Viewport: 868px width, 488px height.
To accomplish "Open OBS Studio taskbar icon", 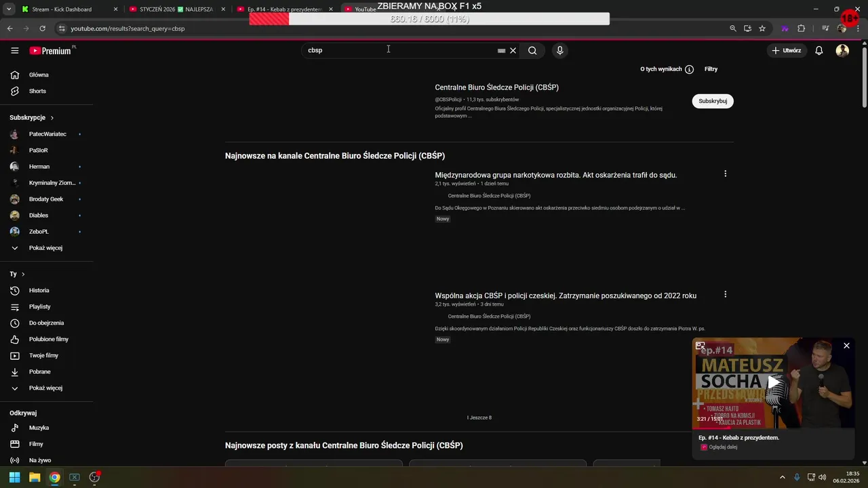I will pyautogui.click(x=94, y=477).
